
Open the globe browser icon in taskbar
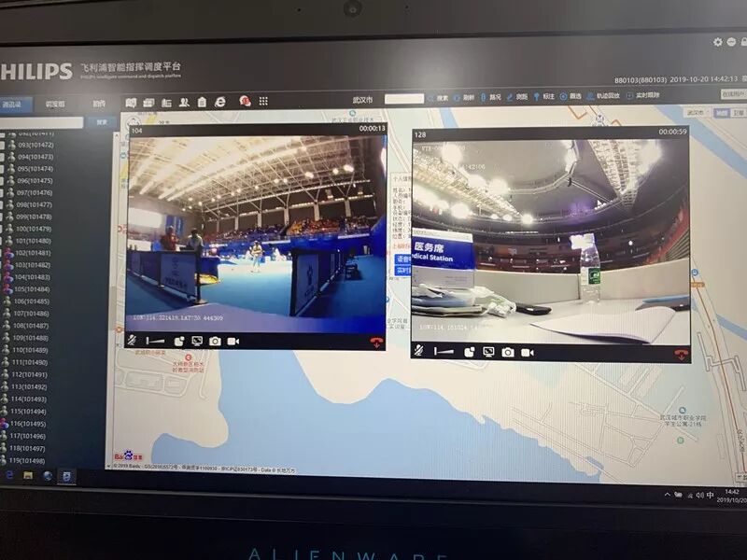[48, 475]
